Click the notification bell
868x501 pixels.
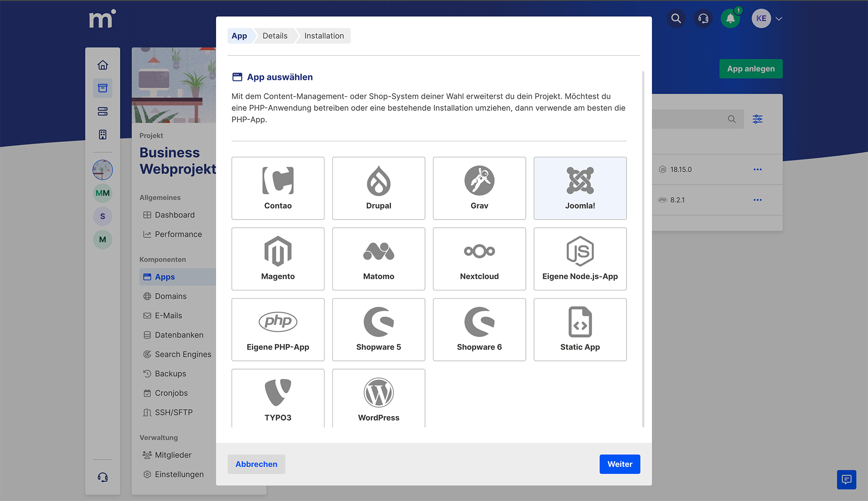[x=731, y=19]
